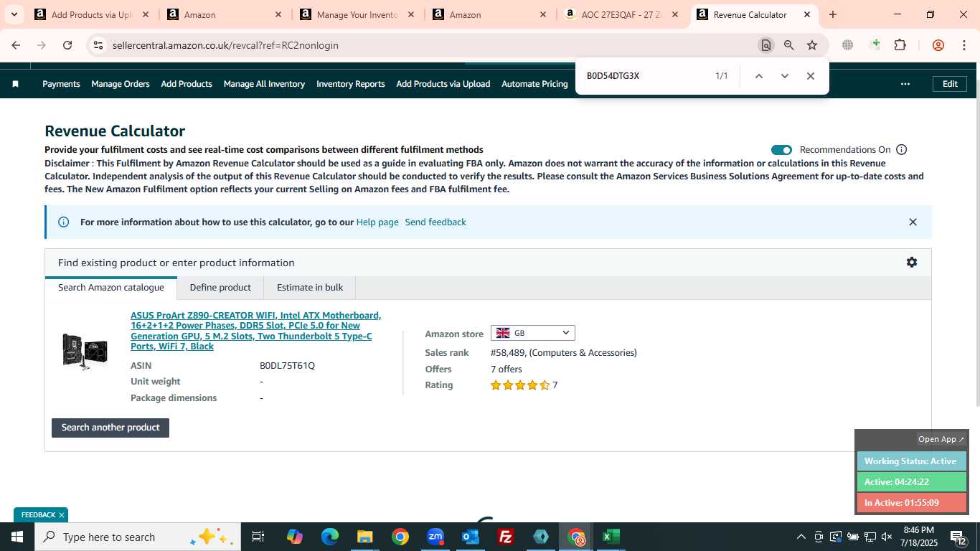Open the tab search dropdown arrow
Screen dimensions: 980x551
pyautogui.click(x=14, y=14)
